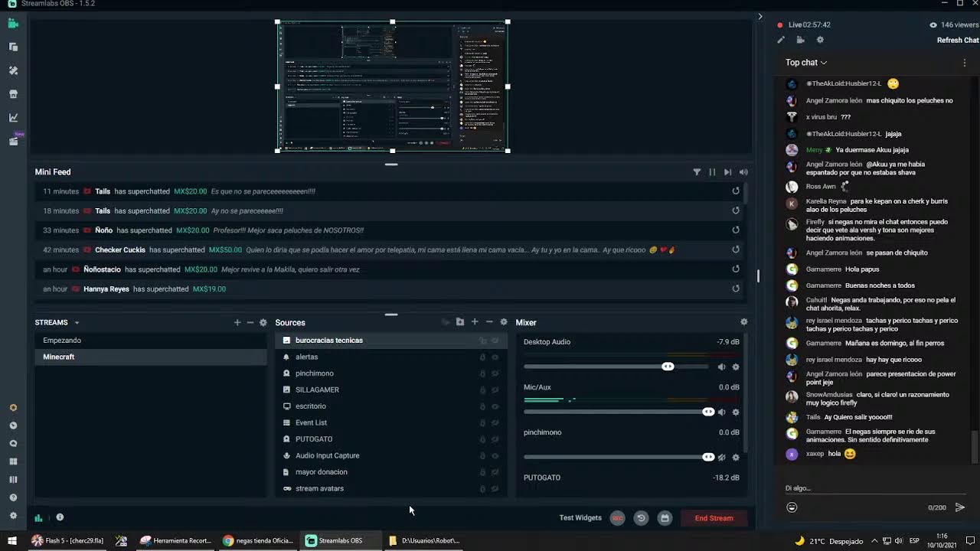Open the schedule stream calendar button
Image resolution: width=980 pixels, height=551 pixels.
tap(665, 518)
